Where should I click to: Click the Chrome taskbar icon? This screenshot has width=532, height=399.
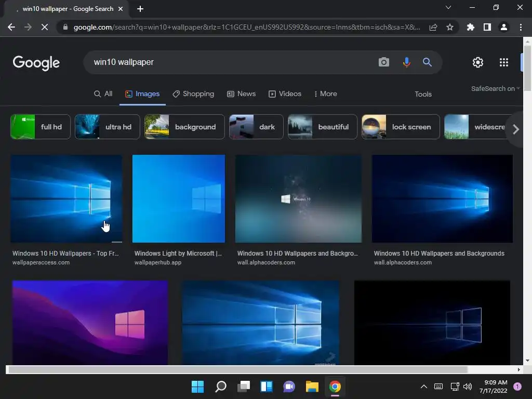(x=335, y=387)
